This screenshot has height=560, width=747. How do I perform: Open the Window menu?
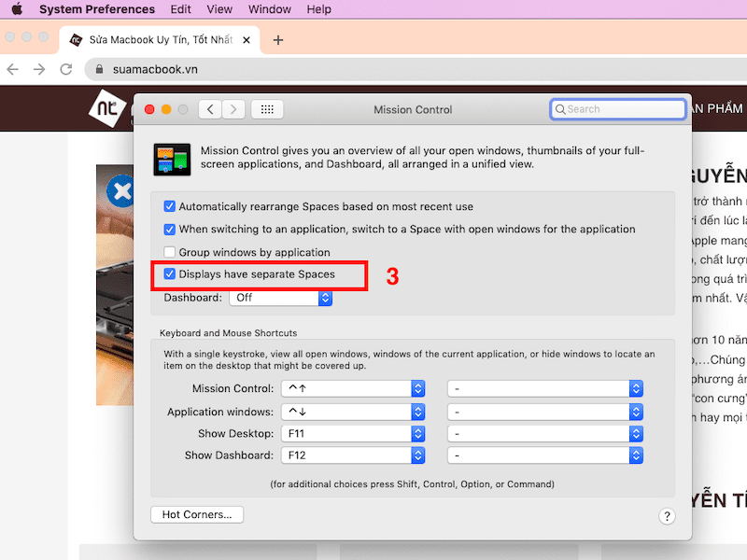pos(269,9)
